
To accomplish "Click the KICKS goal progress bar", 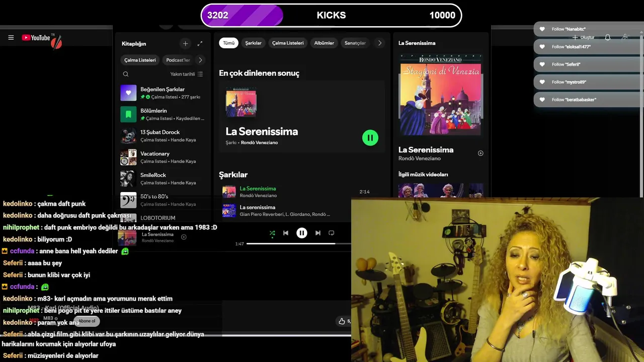I will 331,15.
